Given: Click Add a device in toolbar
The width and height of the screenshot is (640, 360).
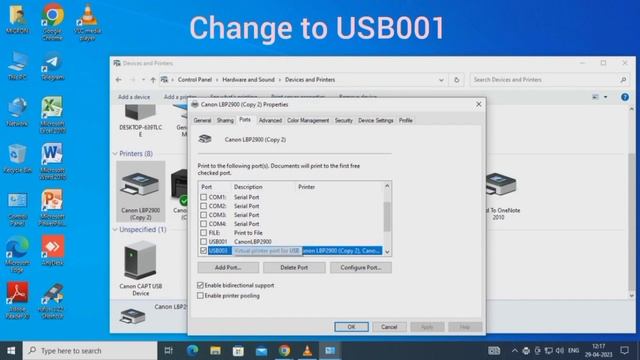Looking at the screenshot, I should pos(134,97).
